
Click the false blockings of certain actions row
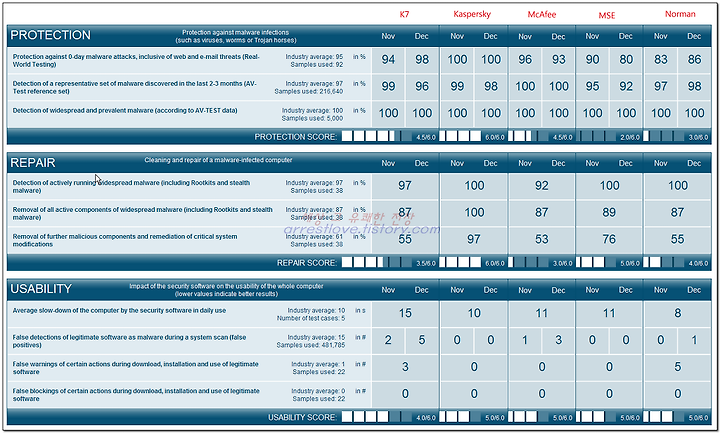pos(136,395)
